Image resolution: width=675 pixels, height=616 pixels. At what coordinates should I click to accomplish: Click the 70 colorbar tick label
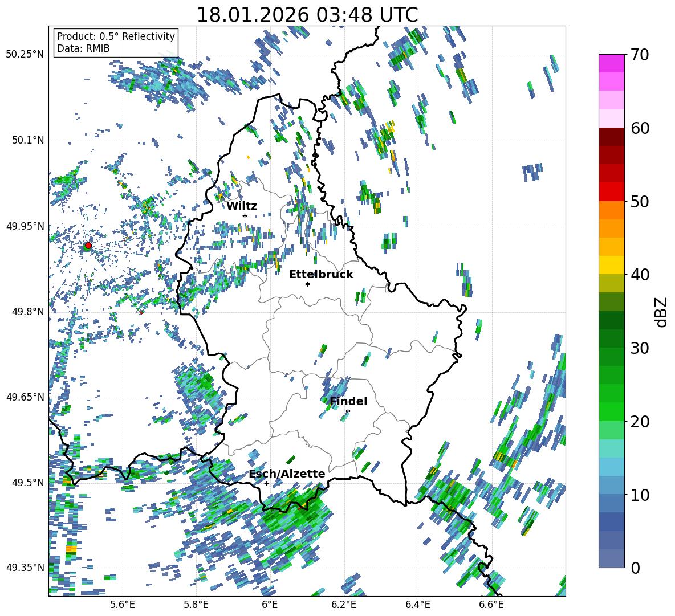[639, 55]
